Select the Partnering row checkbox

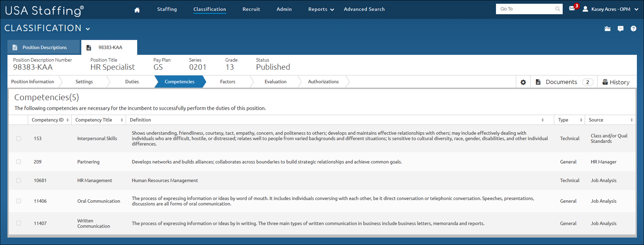point(19,162)
